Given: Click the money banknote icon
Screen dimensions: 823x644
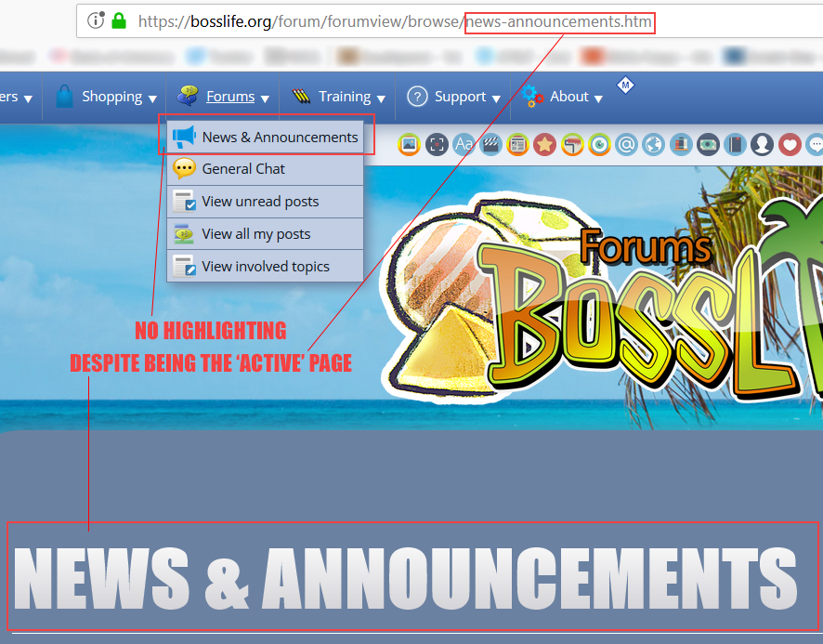Looking at the screenshot, I should pos(708,145).
